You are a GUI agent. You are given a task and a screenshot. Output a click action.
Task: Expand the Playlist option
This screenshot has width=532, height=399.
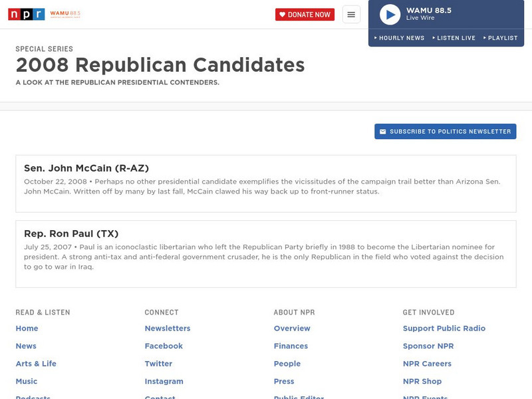click(501, 38)
